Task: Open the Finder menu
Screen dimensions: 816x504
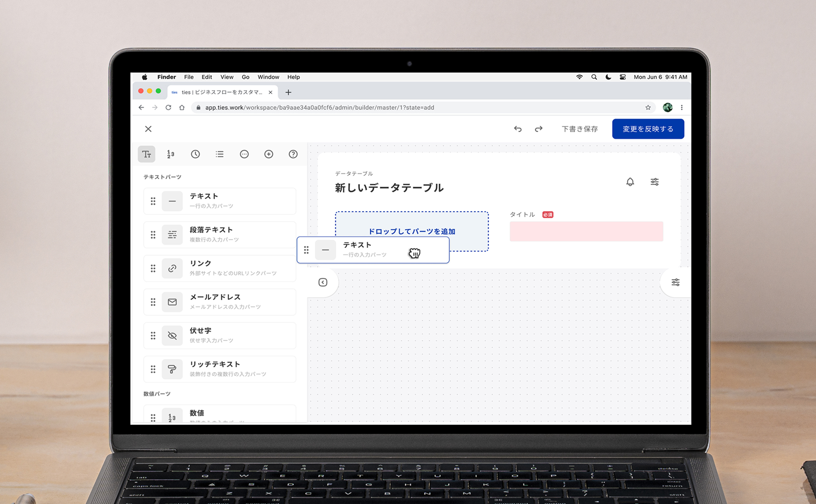Action: click(x=167, y=77)
